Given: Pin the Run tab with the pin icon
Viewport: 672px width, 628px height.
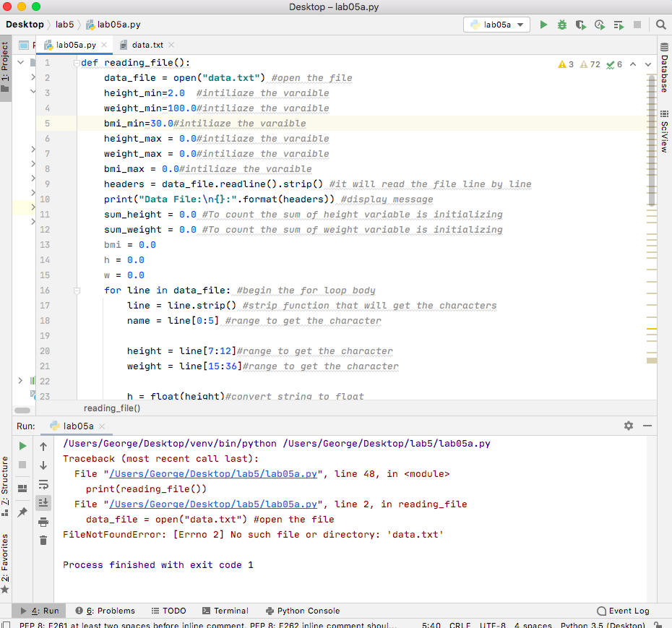Looking at the screenshot, I should [x=22, y=512].
